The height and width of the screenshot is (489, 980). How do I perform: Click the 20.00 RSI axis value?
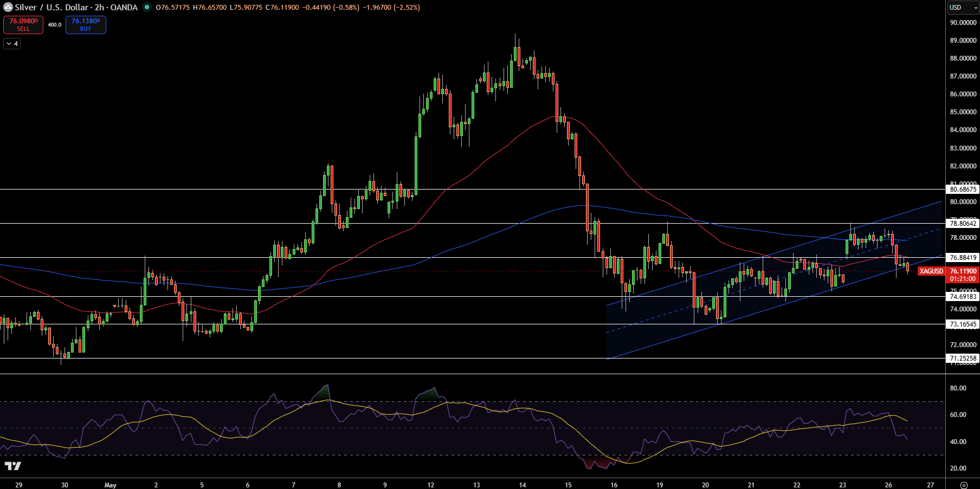(x=958, y=468)
